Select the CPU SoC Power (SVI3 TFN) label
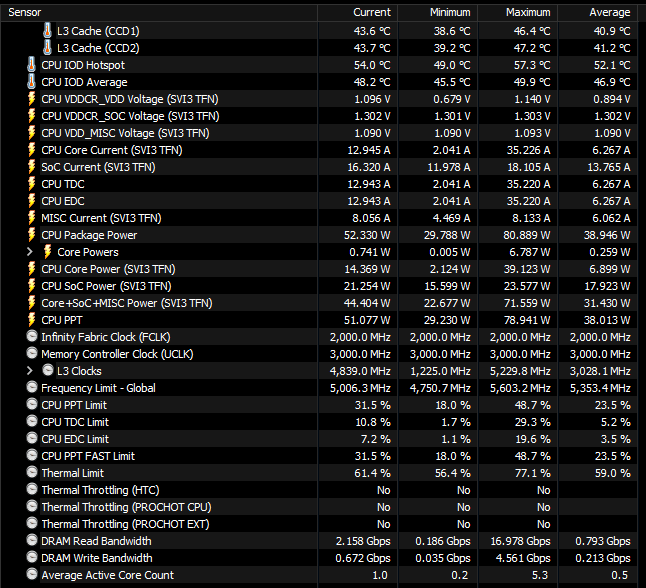The width and height of the screenshot is (646, 588). (106, 286)
